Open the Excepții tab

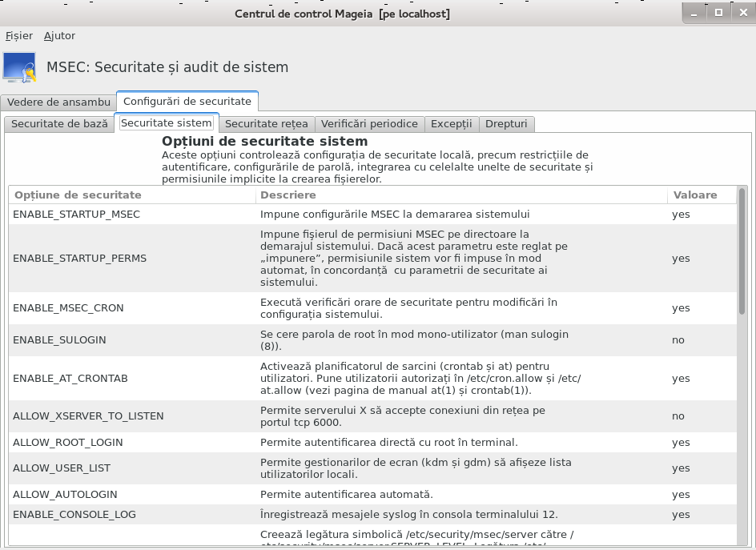pyautogui.click(x=452, y=124)
